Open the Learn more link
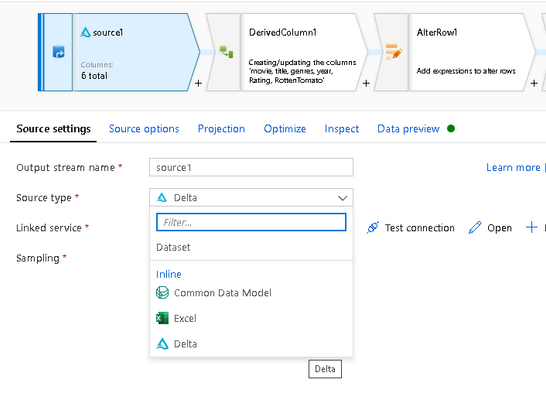The width and height of the screenshot is (546, 400). click(x=513, y=167)
